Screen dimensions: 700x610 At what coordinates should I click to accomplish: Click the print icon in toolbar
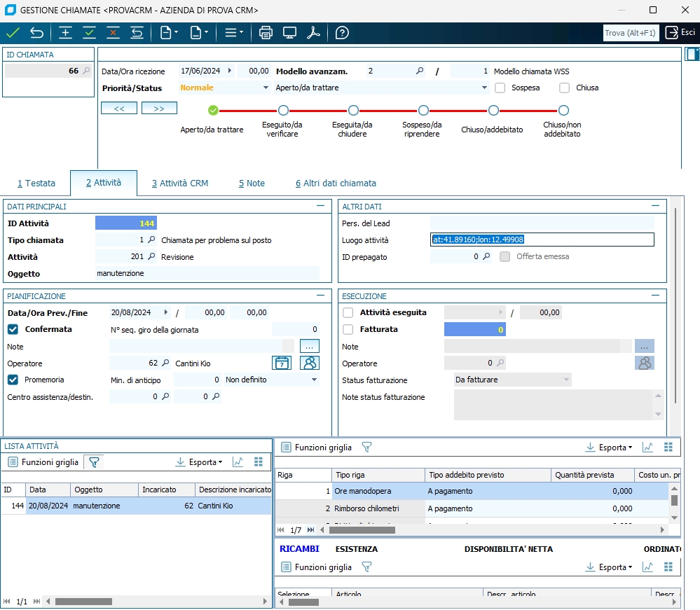click(x=266, y=33)
